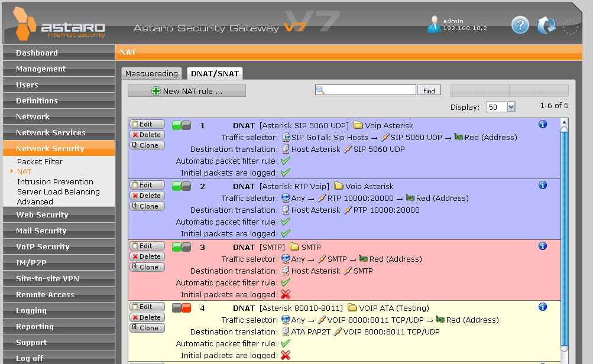The image size is (593, 364).
Task: Show info icon for NAT rule 1
Action: coord(542,124)
